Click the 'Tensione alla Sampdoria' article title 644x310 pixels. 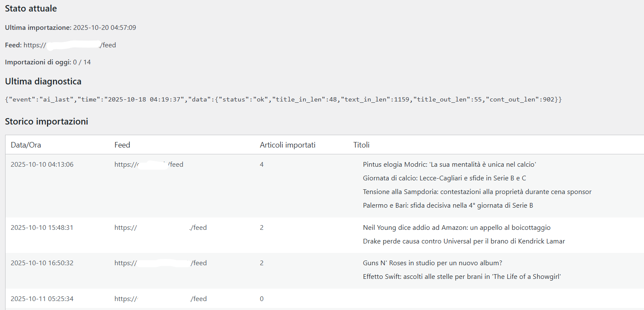pos(477,192)
